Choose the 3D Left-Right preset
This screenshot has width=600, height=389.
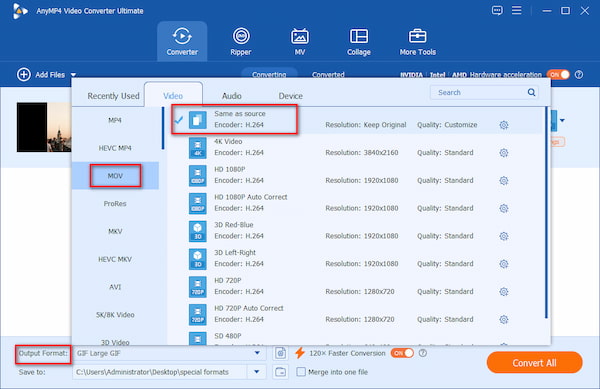pos(358,259)
